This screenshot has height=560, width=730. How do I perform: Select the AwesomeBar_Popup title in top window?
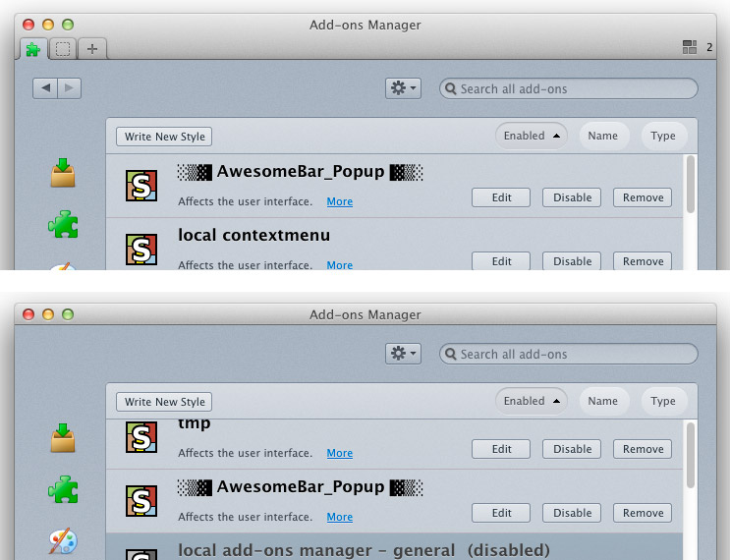(301, 172)
